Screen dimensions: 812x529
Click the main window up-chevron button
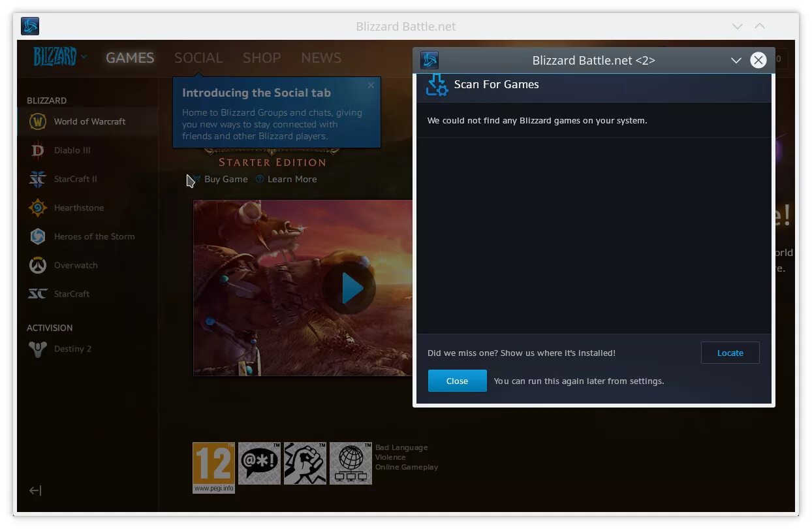pos(760,26)
